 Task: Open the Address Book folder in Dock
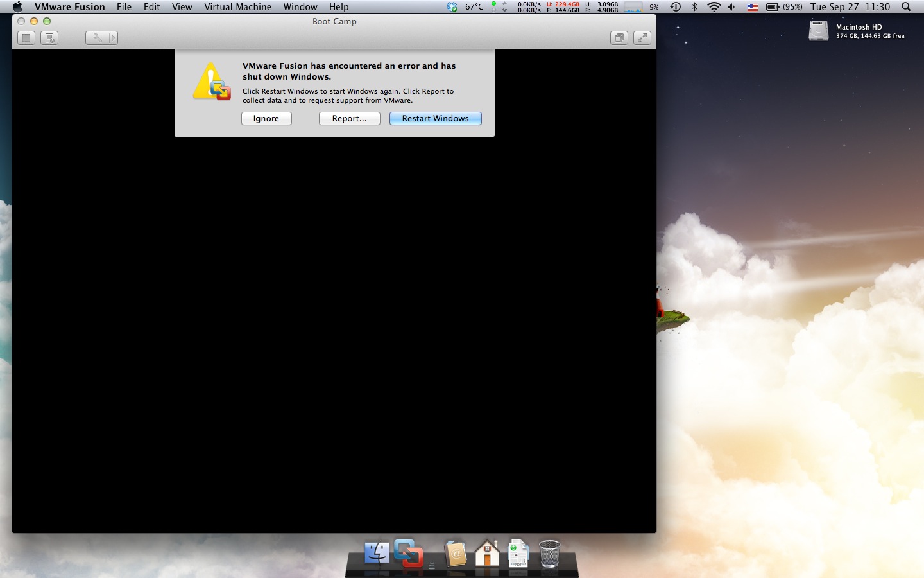coord(456,554)
